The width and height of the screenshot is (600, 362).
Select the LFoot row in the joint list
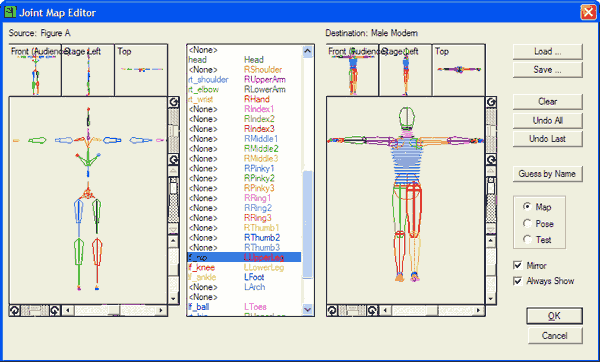[244, 277]
